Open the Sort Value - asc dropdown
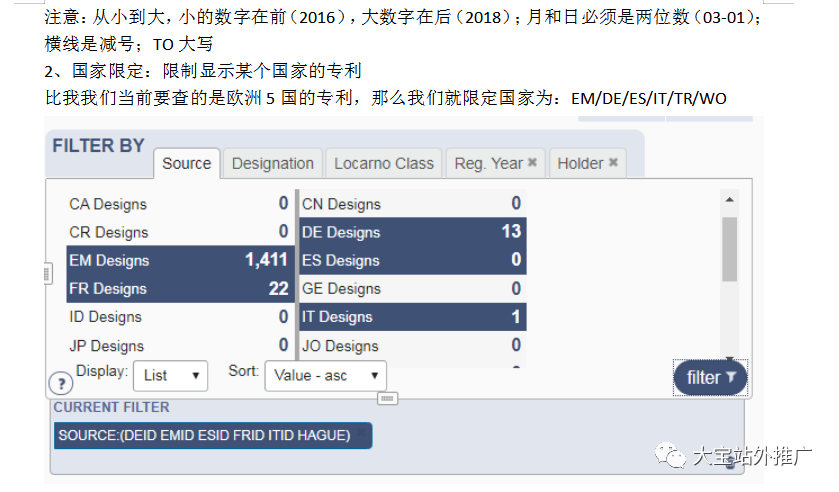Image resolution: width=839 pixels, height=492 pixels. (325, 376)
